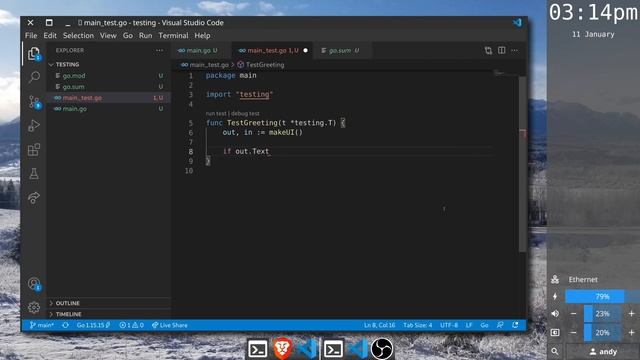Open the Accounts icon in activity bar
Viewport: 640px width, 360px height.
34,284
